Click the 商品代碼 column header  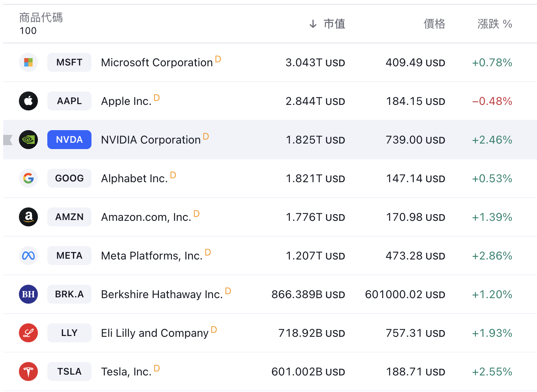pos(41,18)
